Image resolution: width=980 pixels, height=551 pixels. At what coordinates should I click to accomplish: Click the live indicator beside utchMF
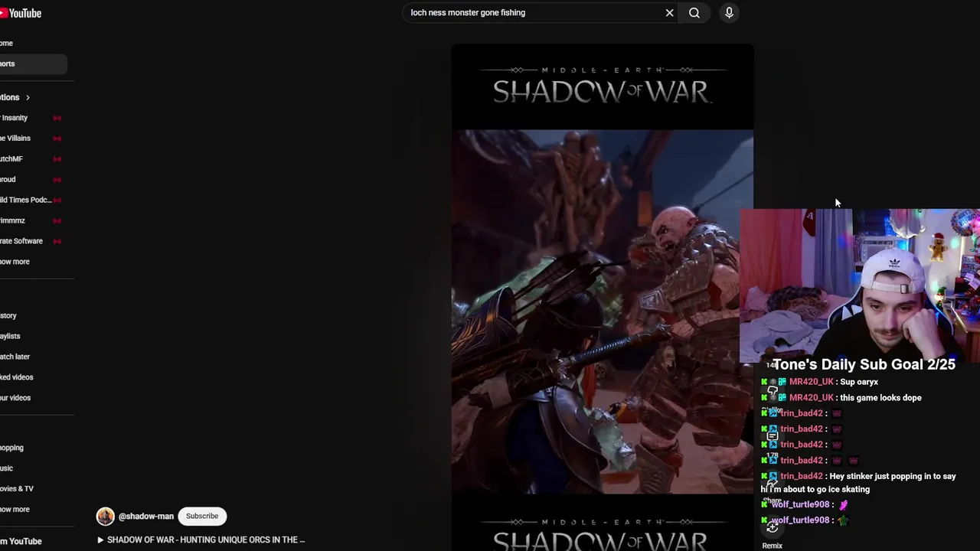point(57,159)
